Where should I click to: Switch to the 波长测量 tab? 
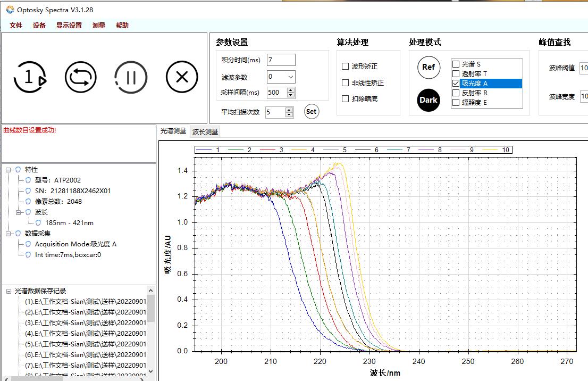pyautogui.click(x=205, y=131)
